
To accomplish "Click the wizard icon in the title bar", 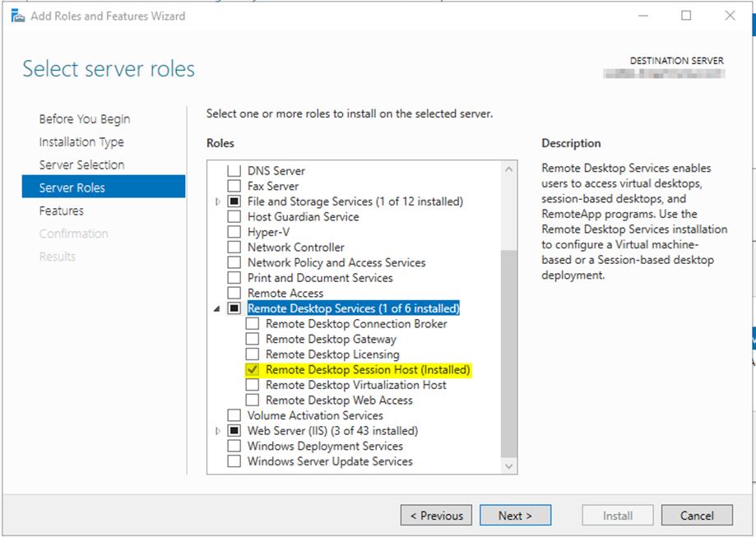I will 16,16.
